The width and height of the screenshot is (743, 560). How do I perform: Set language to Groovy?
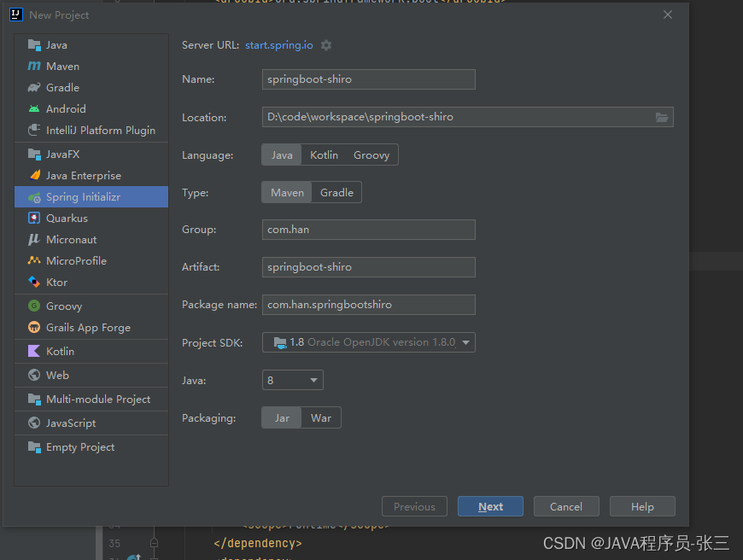(371, 155)
